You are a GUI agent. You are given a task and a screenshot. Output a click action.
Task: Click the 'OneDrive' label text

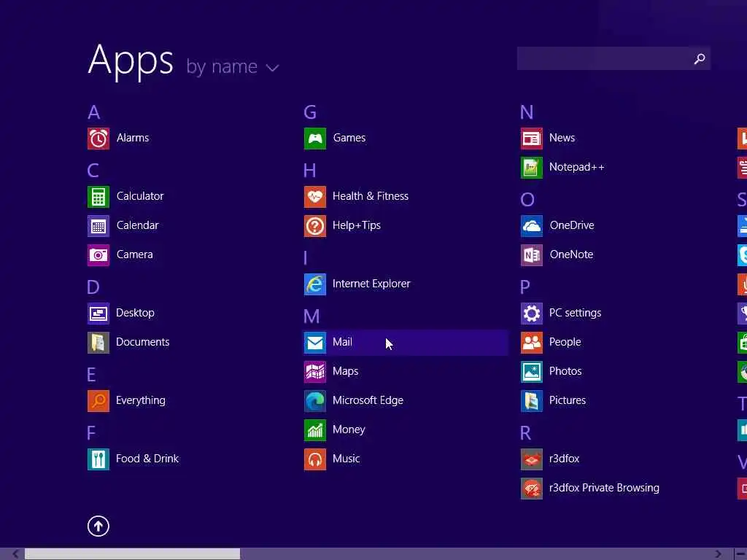572,225
